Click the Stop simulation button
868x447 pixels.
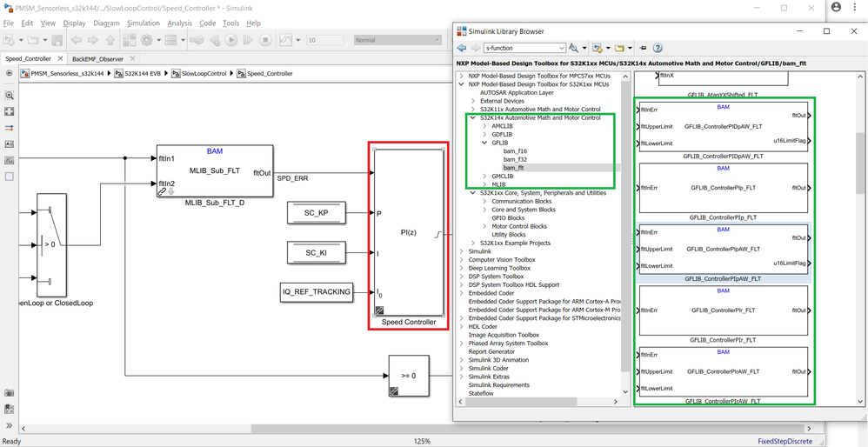click(265, 40)
